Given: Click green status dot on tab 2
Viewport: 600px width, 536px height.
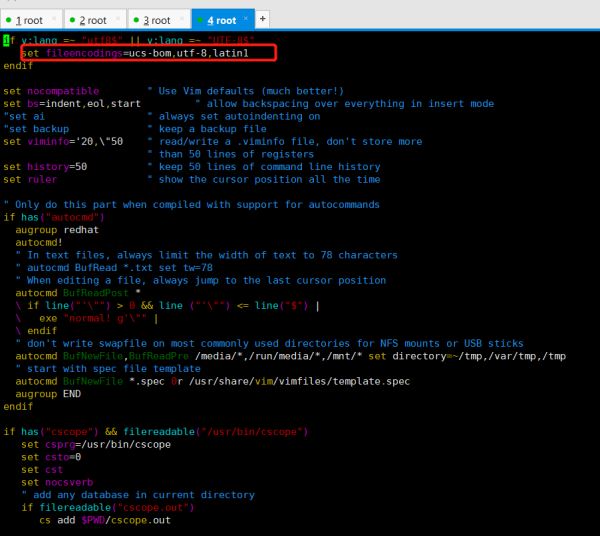Looking at the screenshot, I should [x=71, y=20].
